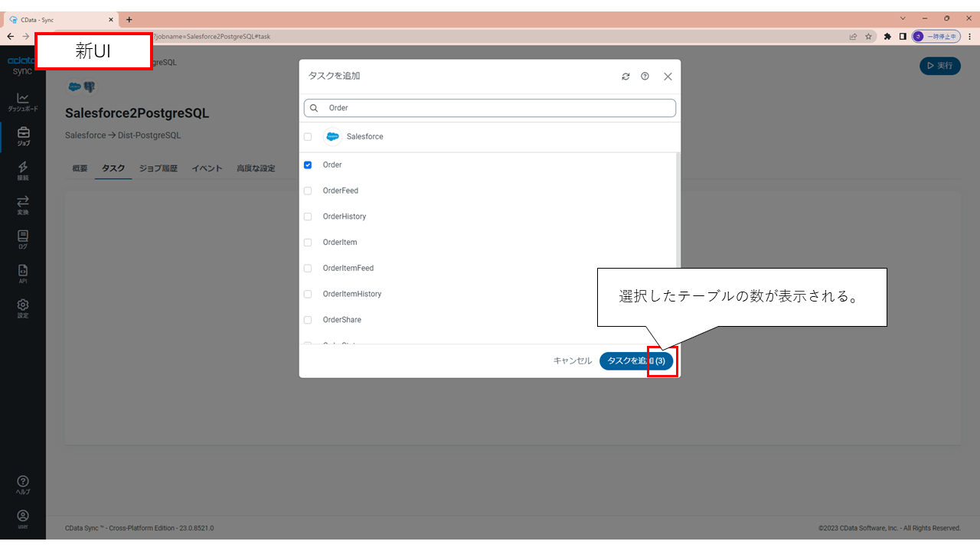Run the job with the 実行 button

940,66
